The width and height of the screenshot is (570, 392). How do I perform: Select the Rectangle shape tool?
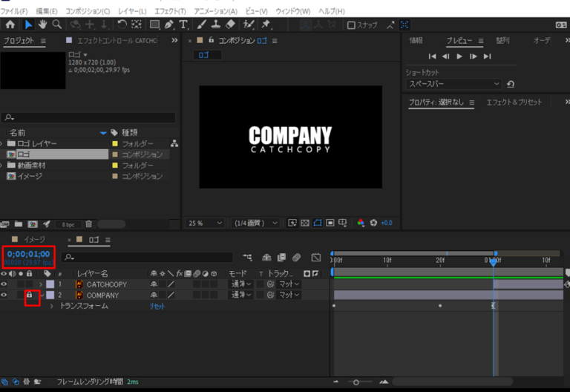point(154,24)
